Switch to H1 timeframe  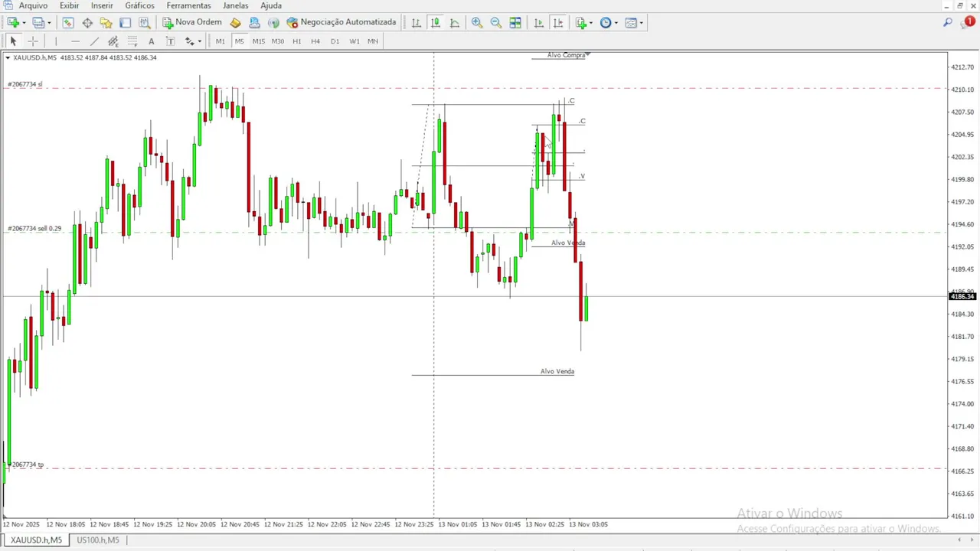[297, 41]
